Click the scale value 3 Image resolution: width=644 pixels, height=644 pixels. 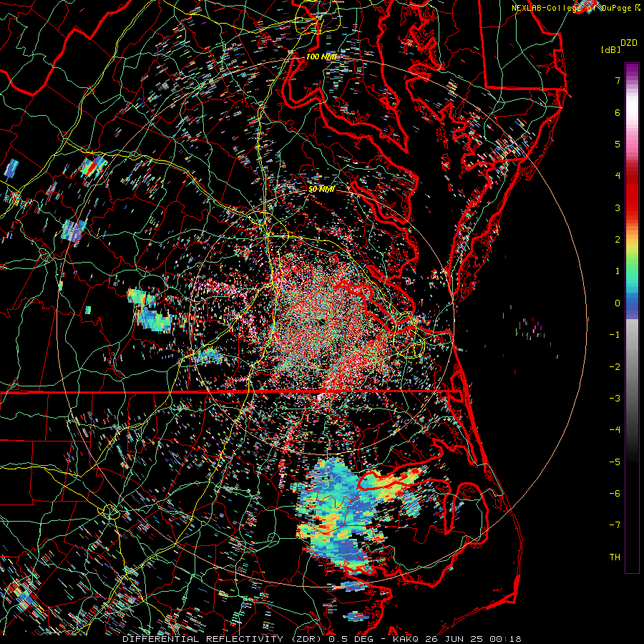[x=618, y=208]
